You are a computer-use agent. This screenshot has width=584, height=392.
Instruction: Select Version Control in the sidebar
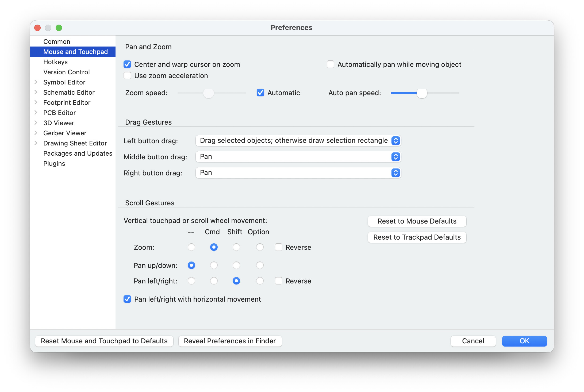[x=66, y=72]
